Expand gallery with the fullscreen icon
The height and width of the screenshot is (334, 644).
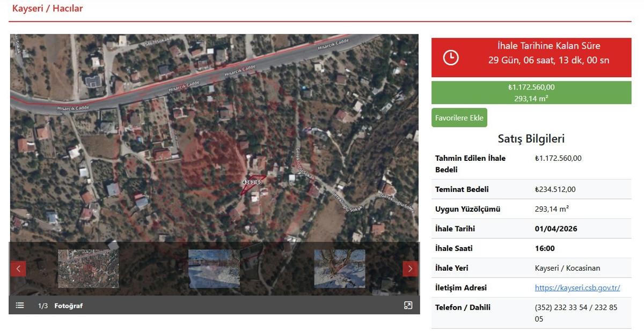[x=408, y=306]
